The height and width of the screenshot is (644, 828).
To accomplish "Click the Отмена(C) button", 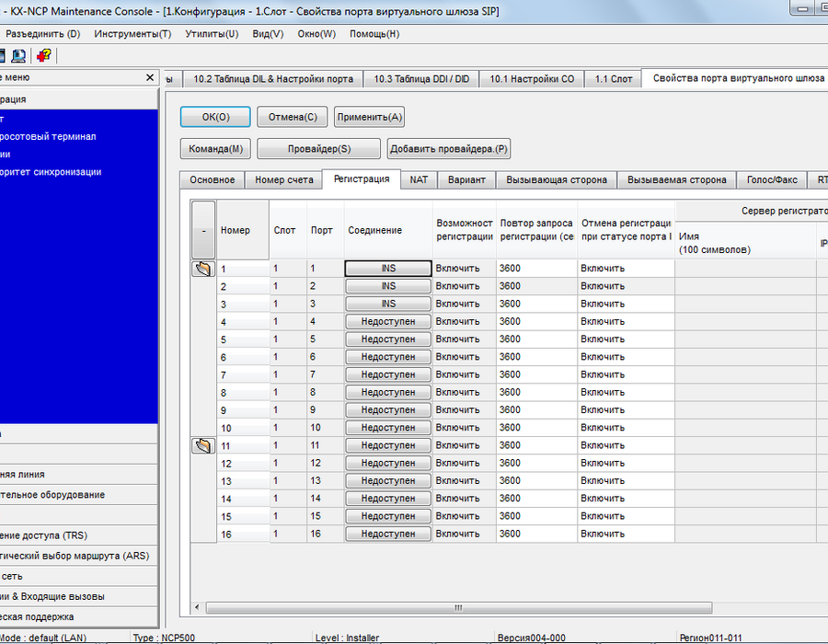I will [293, 117].
